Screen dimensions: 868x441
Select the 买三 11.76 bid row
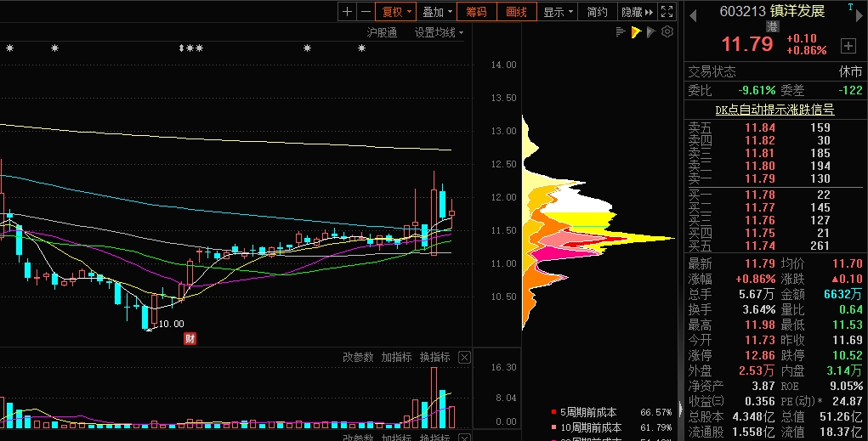[774, 220]
